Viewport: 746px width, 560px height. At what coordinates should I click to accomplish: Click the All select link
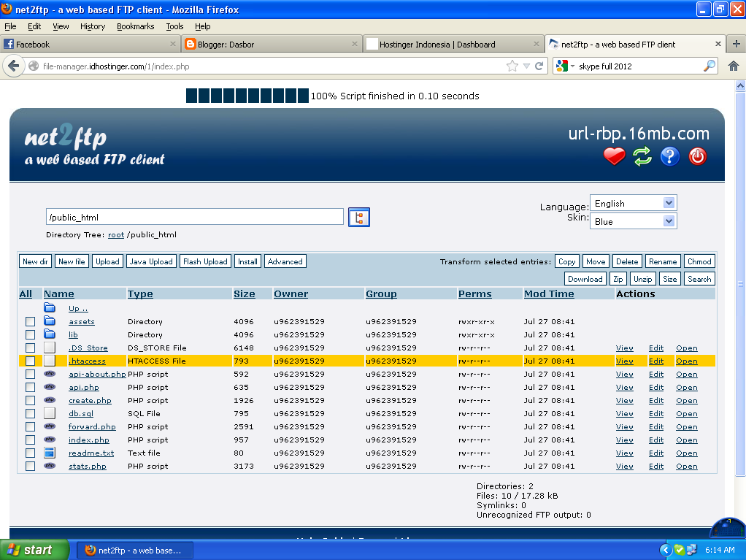pos(26,294)
